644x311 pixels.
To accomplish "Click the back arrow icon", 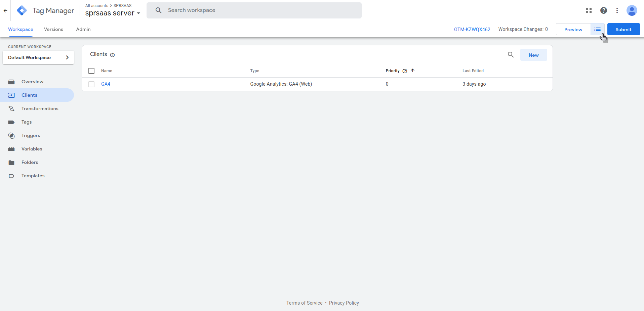I will pos(5,10).
